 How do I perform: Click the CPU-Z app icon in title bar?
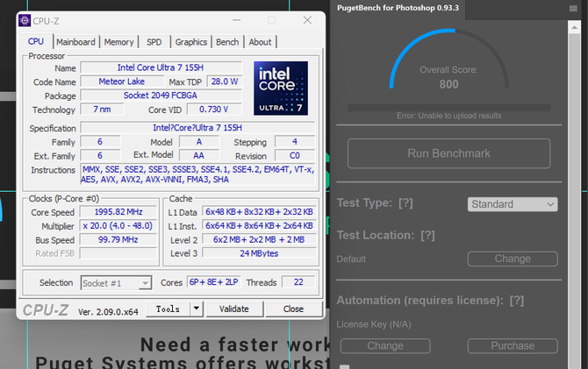pos(25,21)
